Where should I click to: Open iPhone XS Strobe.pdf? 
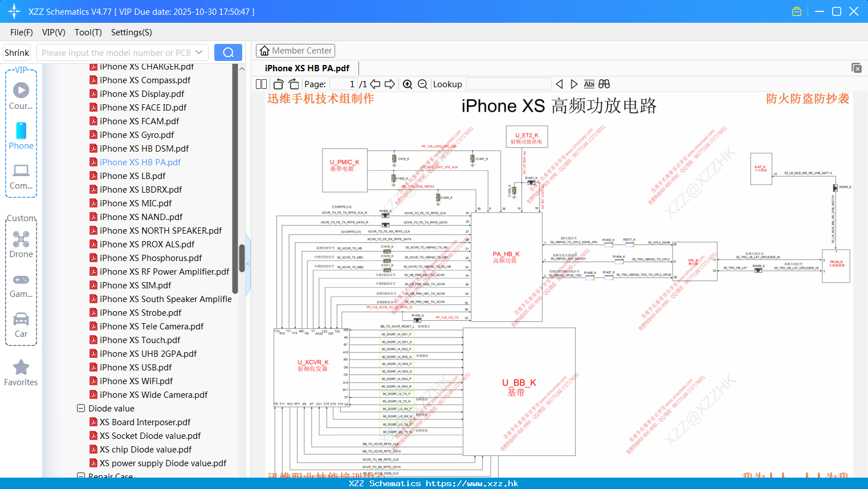click(140, 312)
